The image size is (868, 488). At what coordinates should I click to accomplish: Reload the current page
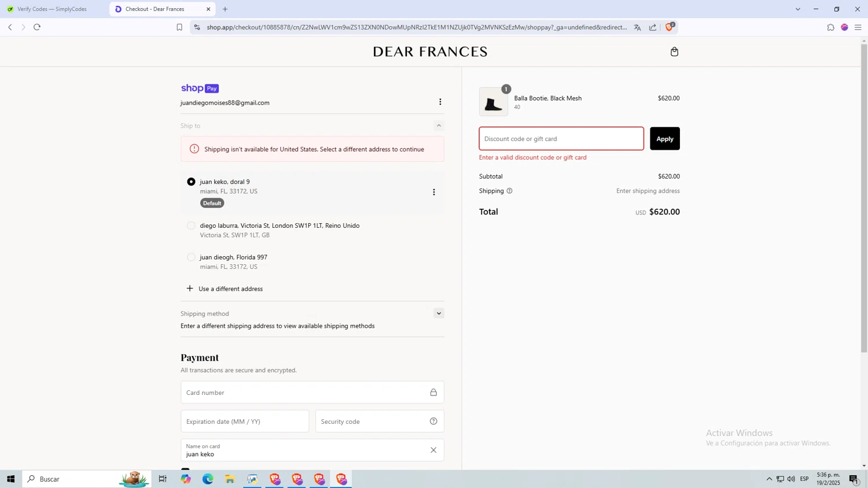coord(37,27)
